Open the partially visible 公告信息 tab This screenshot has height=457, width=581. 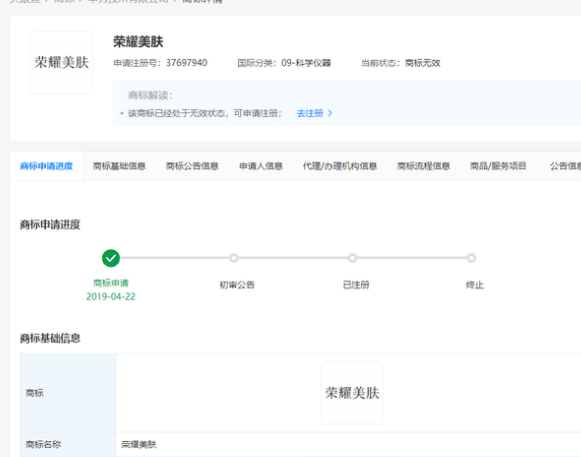[x=565, y=166]
